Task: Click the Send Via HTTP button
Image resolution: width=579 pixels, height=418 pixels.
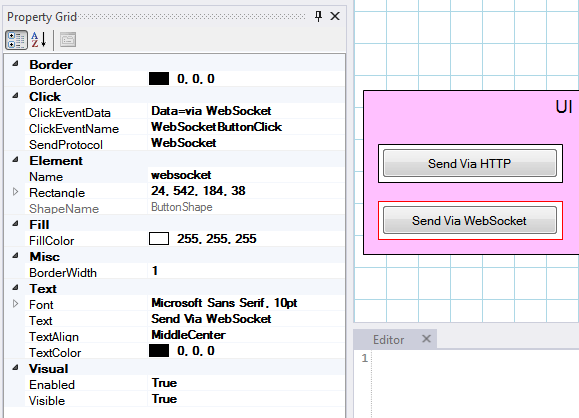Action: click(x=470, y=163)
